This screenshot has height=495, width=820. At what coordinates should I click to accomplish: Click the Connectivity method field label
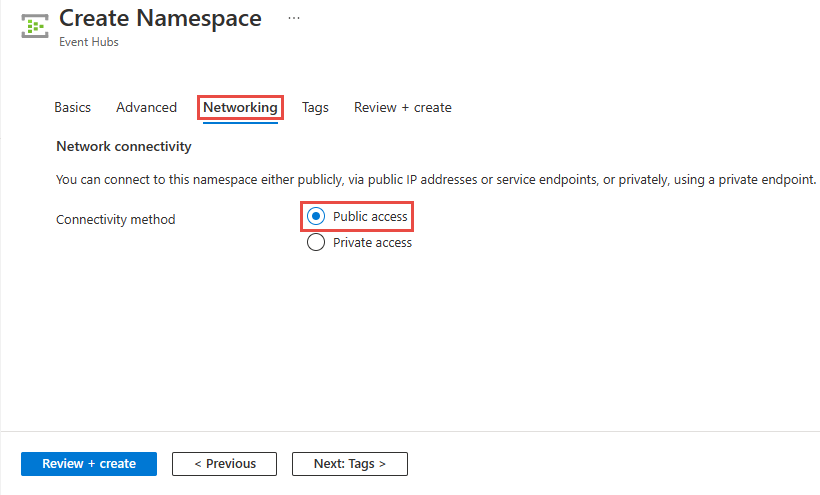coord(115,219)
